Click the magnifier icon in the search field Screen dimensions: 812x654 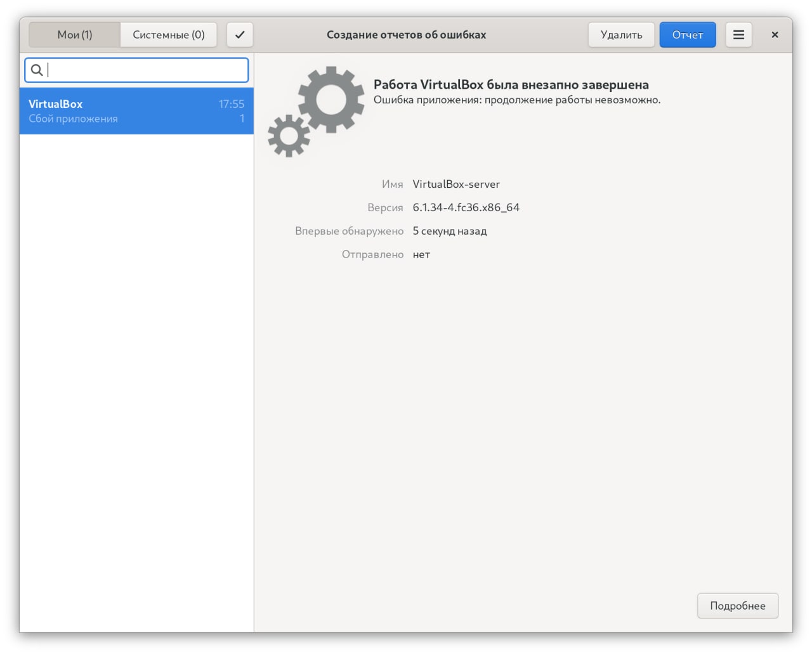click(37, 70)
